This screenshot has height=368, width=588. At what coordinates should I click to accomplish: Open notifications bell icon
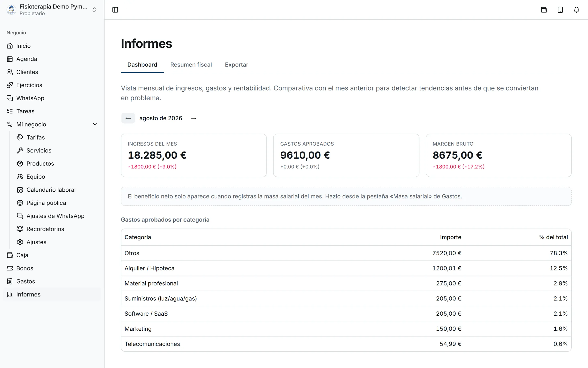(577, 10)
